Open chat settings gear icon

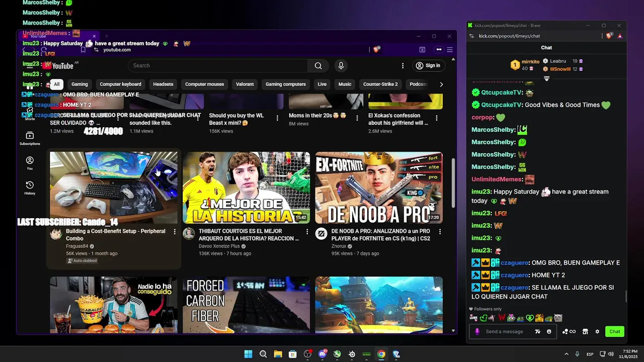click(597, 331)
